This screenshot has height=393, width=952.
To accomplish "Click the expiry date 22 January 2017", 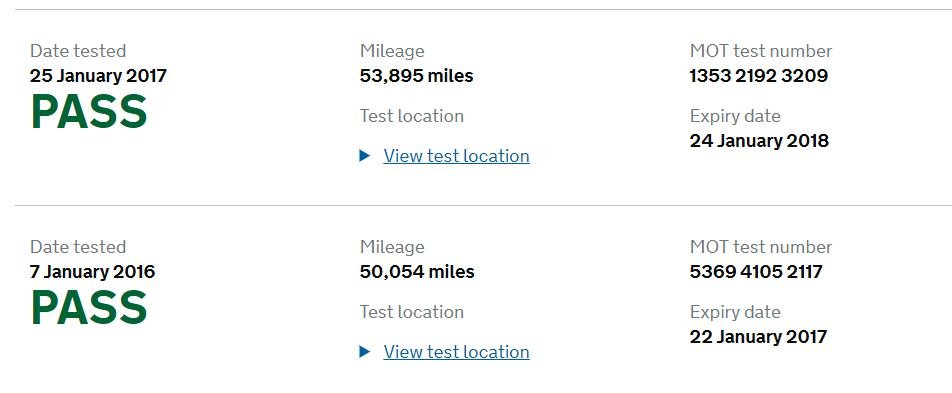I will (758, 337).
